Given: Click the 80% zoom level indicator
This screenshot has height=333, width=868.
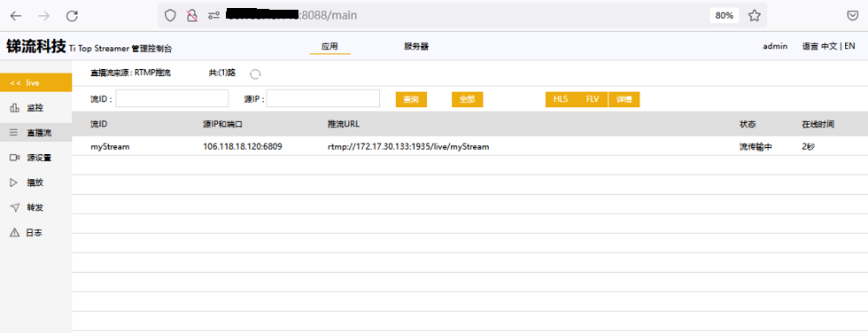Looking at the screenshot, I should [725, 15].
